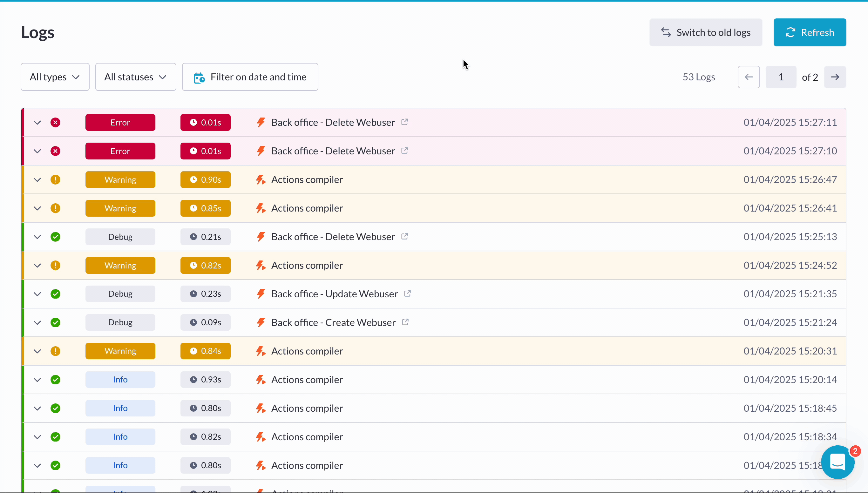
Task: Expand the Warning log at 15:24:52
Action: tap(37, 266)
